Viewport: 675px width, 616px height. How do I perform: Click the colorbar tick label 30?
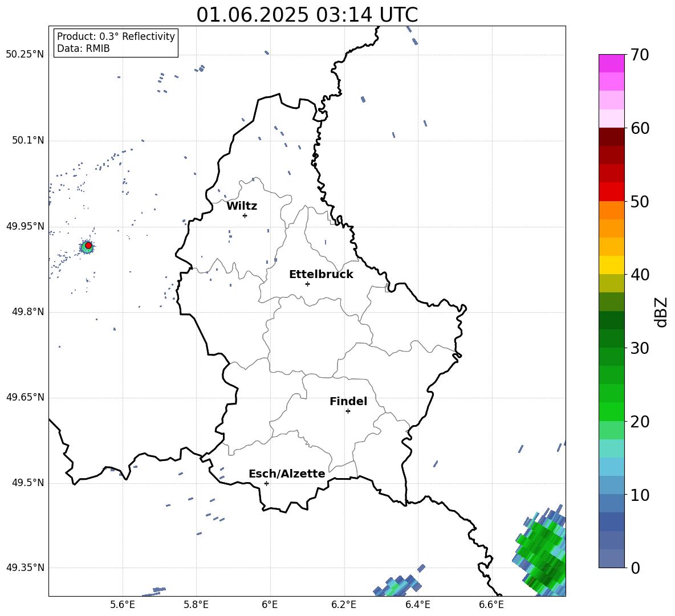click(640, 348)
